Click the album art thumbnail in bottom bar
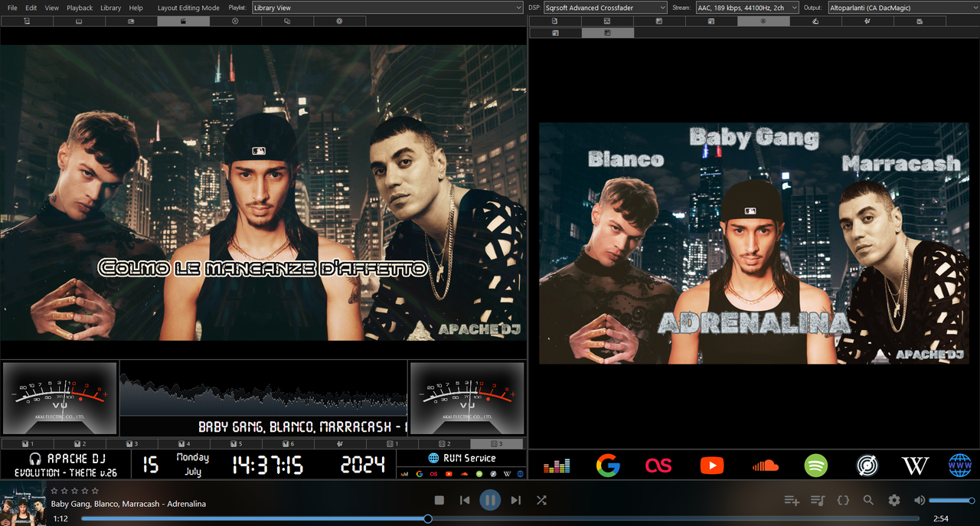The image size is (980, 526). (x=24, y=503)
